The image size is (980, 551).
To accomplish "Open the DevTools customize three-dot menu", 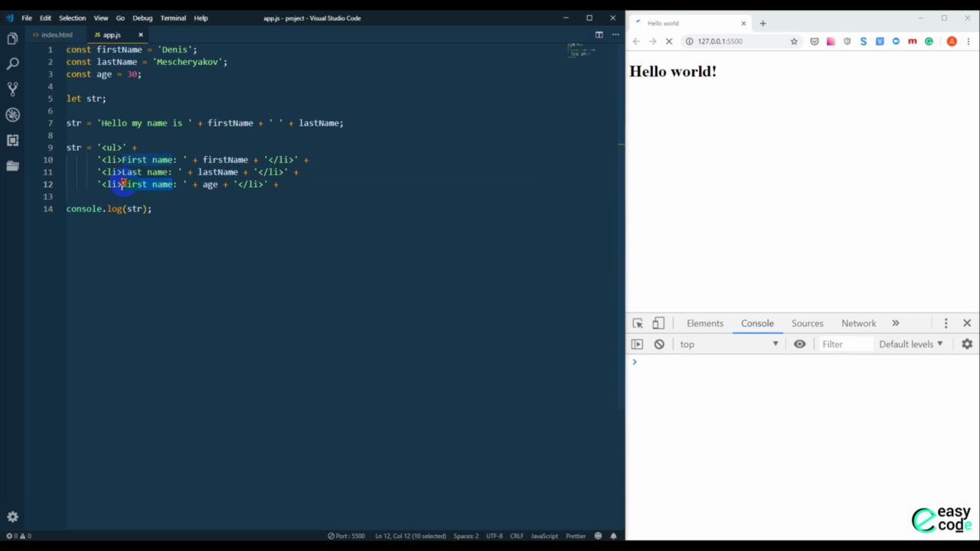I will click(946, 324).
